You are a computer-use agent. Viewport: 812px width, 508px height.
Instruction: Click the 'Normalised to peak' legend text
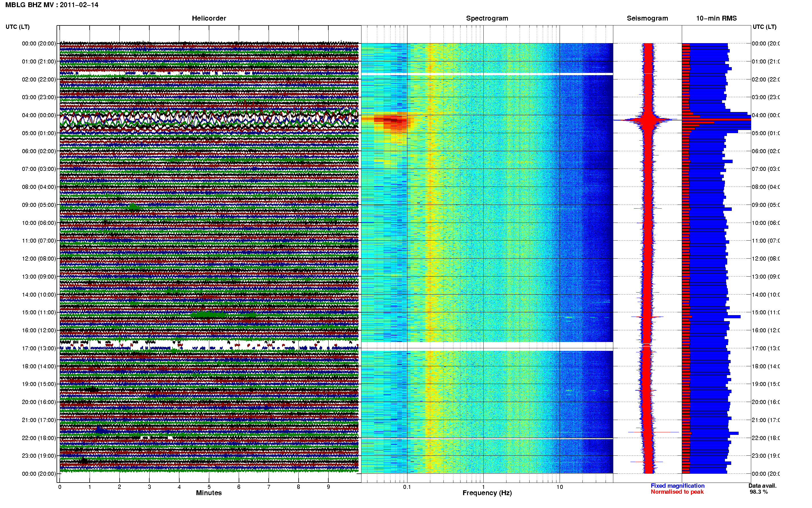point(677,492)
